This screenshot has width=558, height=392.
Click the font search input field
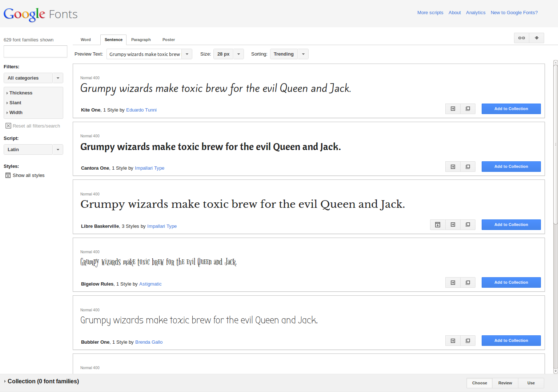click(x=35, y=52)
